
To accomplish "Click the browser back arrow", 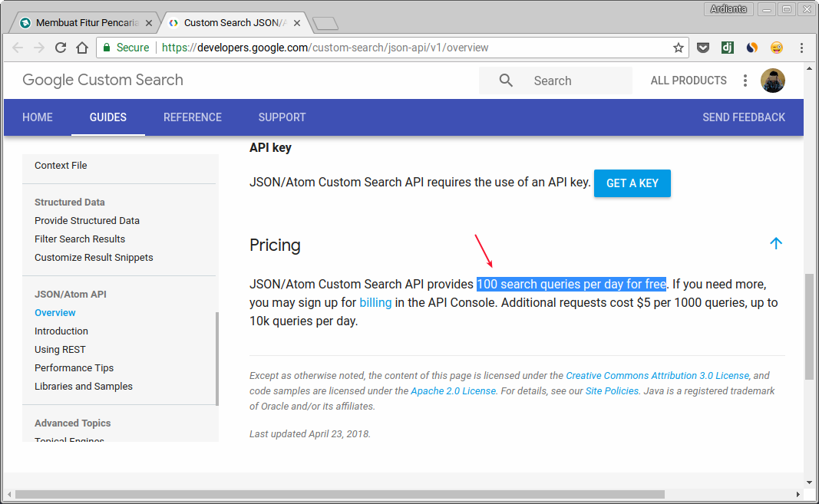I will 18,48.
